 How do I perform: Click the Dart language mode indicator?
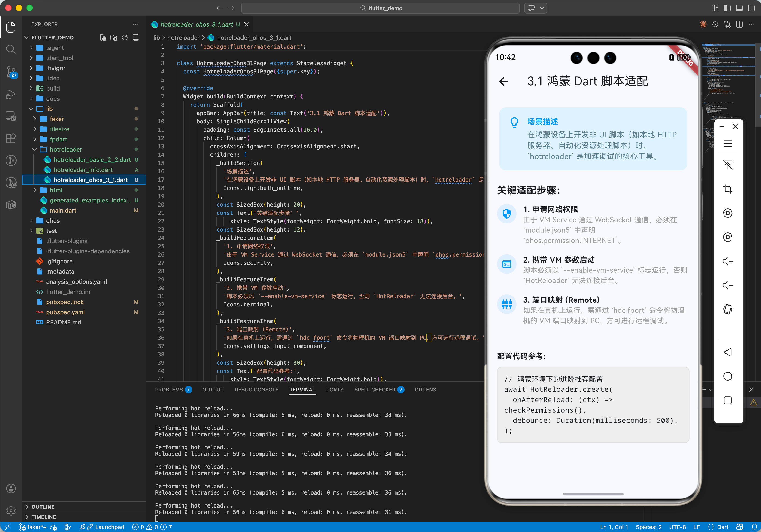pyautogui.click(x=723, y=527)
